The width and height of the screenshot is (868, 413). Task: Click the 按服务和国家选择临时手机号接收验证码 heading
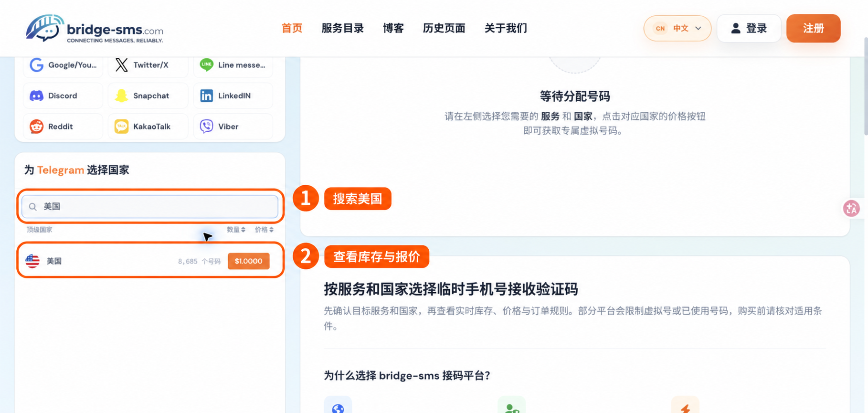(451, 289)
